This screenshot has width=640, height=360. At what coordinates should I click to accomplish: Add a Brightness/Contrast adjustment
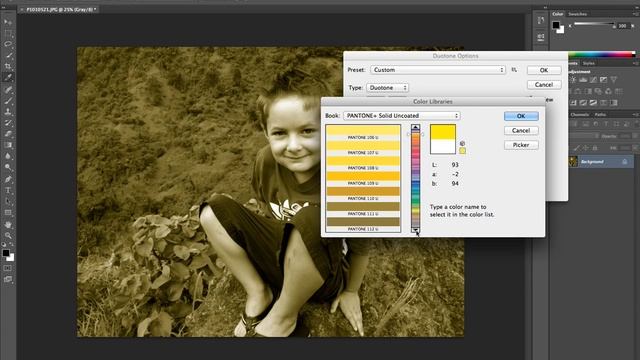click(x=573, y=80)
